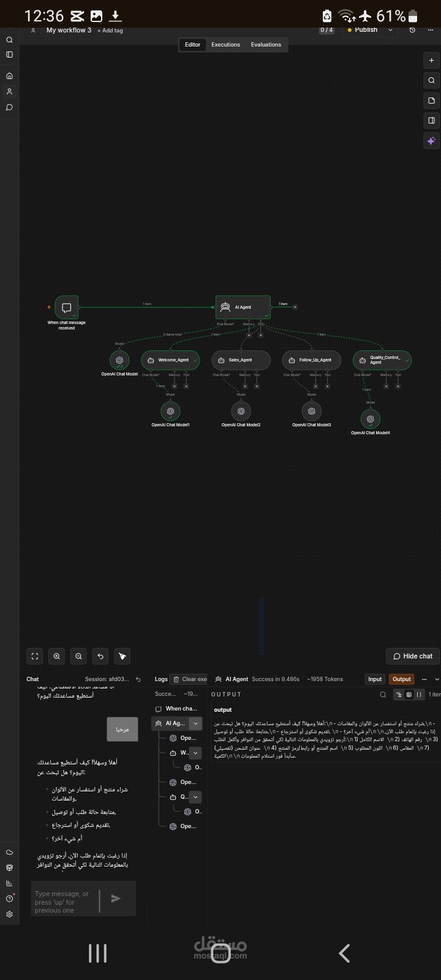Tap the Android home button

[221, 953]
